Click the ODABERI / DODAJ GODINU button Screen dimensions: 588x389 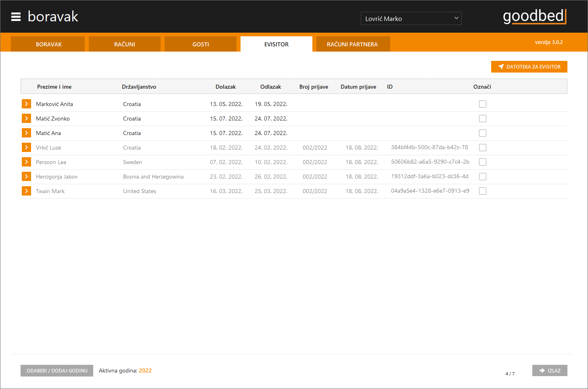(57, 370)
